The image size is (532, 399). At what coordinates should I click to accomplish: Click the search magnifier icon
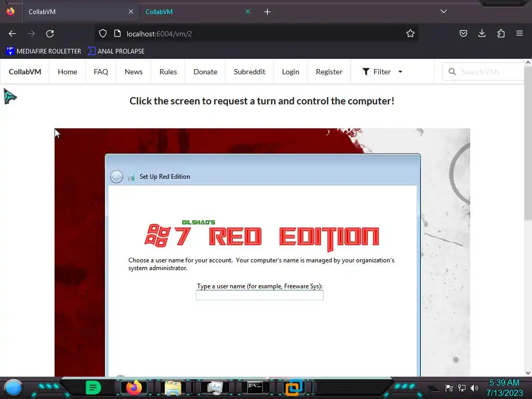click(452, 72)
